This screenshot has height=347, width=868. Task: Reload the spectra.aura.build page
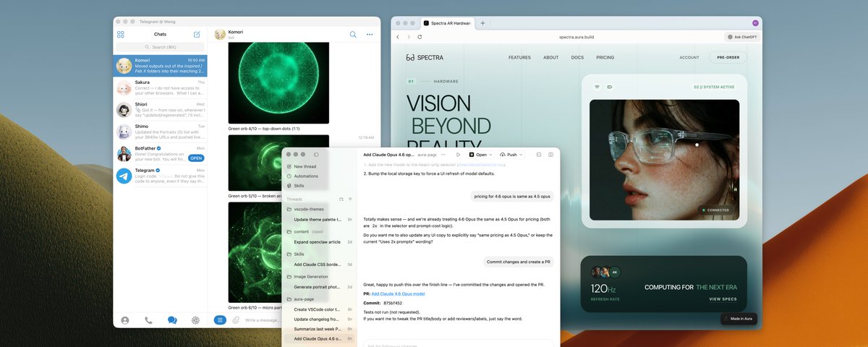click(420, 37)
